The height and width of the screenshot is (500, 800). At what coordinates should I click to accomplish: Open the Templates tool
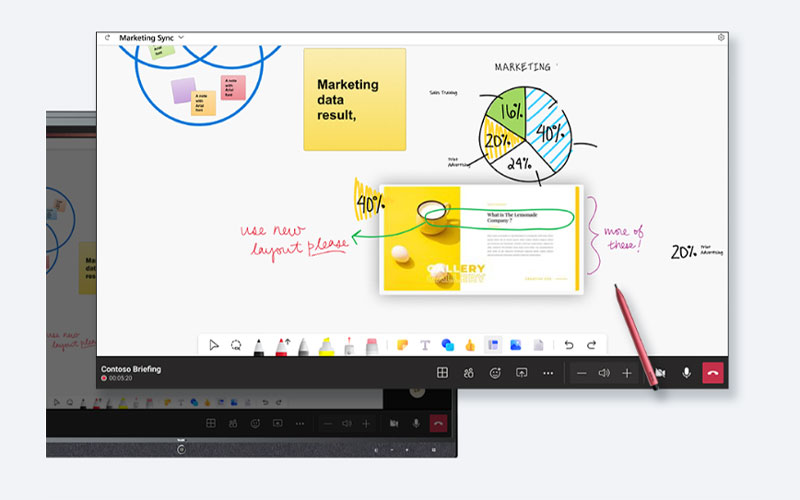[x=493, y=345]
